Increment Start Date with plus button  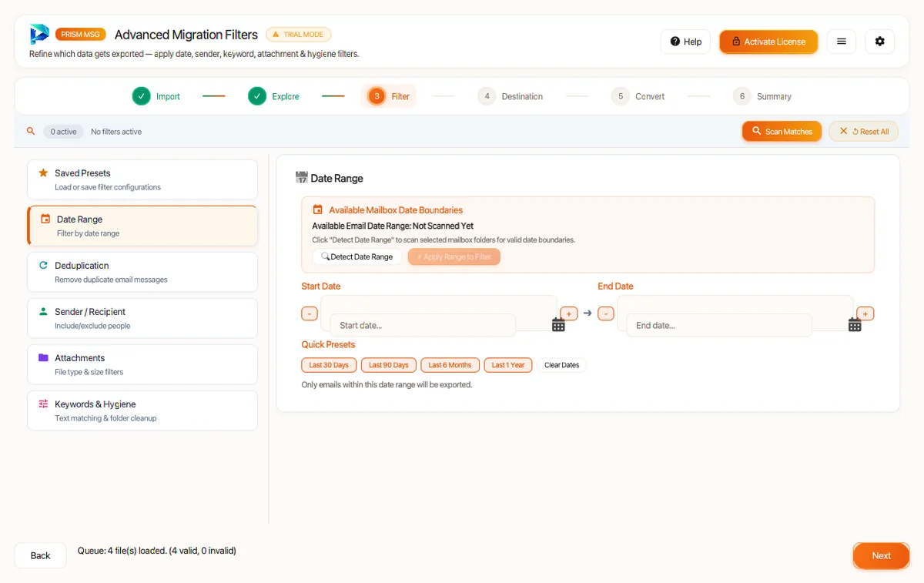569,313
